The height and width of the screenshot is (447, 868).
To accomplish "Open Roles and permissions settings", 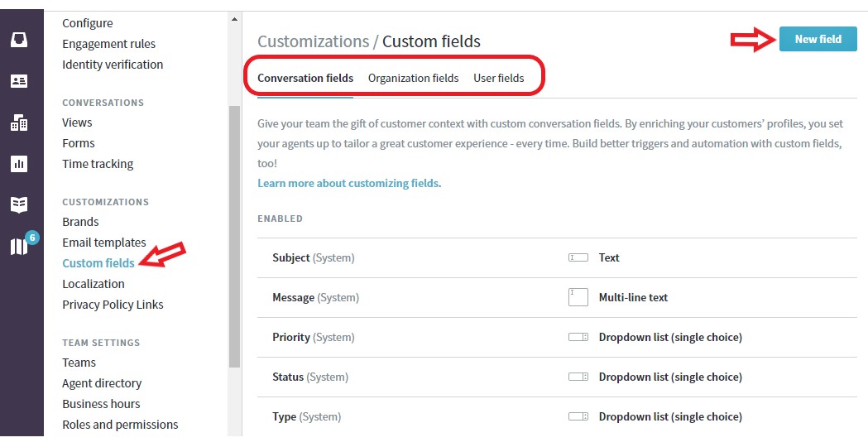I will coord(120,425).
